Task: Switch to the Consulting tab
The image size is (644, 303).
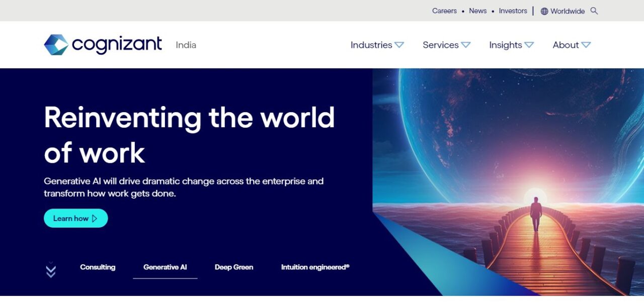Action: pos(98,267)
